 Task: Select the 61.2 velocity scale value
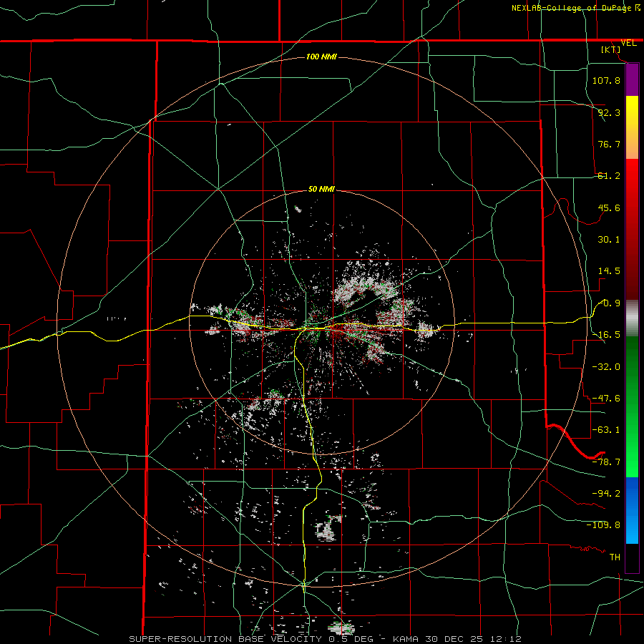click(x=609, y=176)
